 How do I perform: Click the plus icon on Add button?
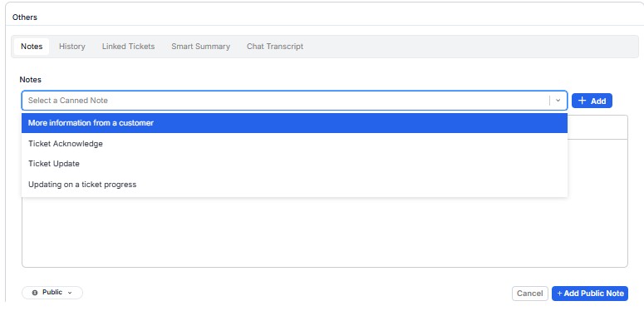coord(582,101)
